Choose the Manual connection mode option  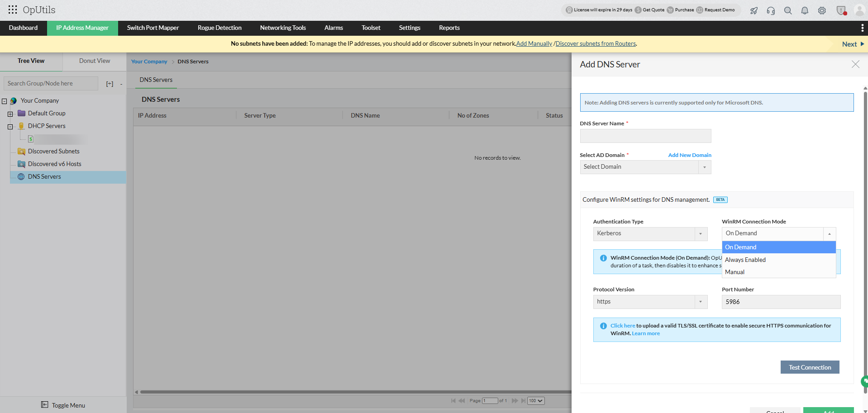click(779, 272)
